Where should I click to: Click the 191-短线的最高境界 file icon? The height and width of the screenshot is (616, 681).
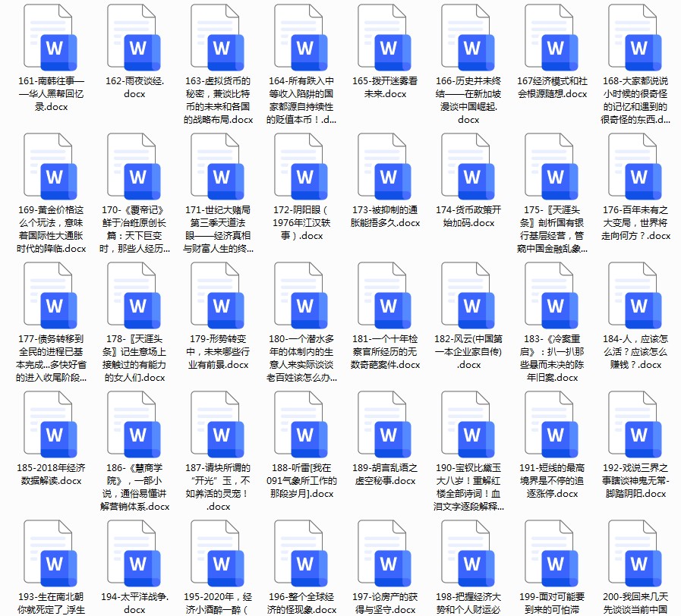tap(552, 424)
